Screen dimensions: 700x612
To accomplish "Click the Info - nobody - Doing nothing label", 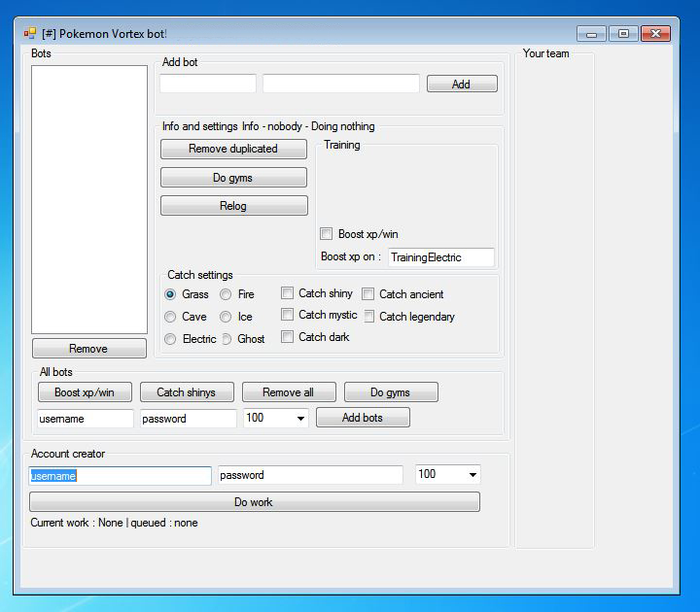I will [x=308, y=126].
